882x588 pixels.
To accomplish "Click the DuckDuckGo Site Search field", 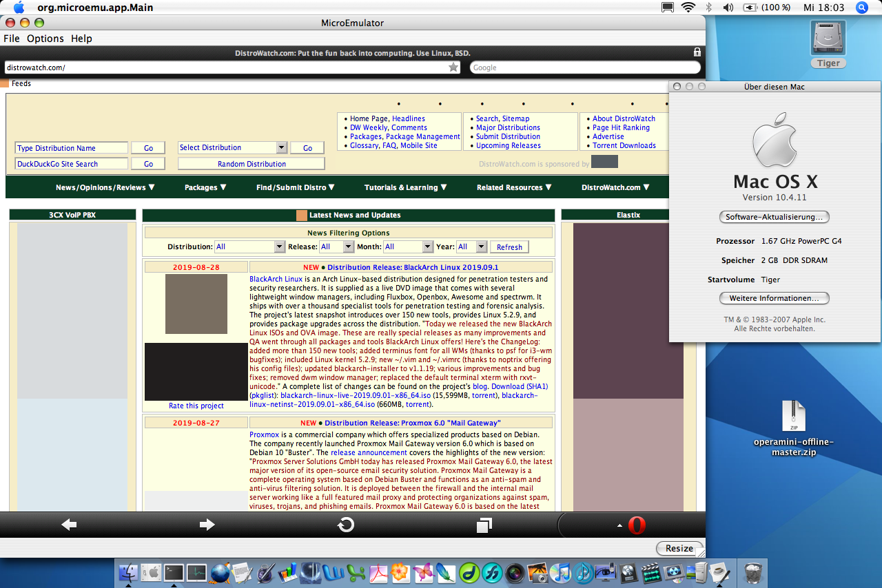I will [72, 164].
